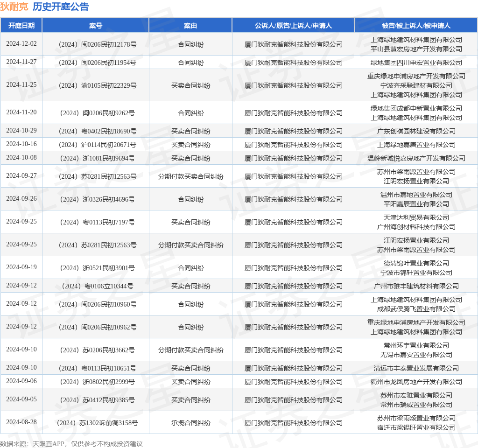
Task: Click case number (2024)粤0113民初7197号
Action: tap(98, 223)
